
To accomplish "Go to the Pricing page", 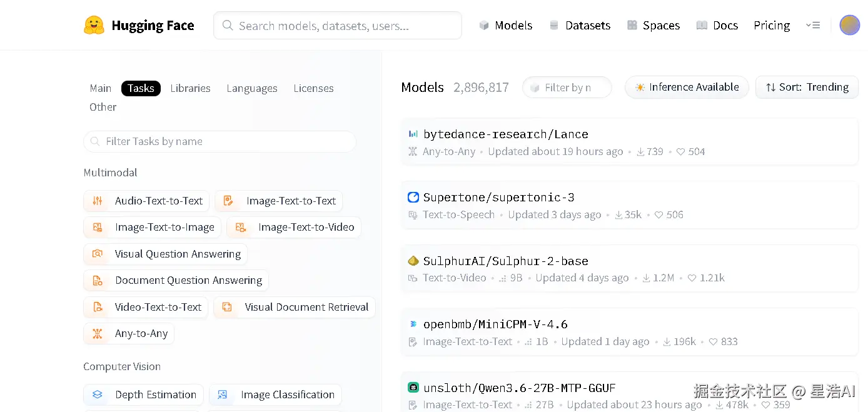I will pos(772,26).
